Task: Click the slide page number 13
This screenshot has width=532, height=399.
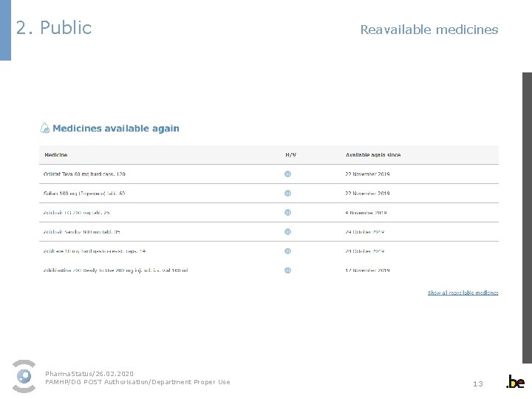Action: (x=478, y=383)
